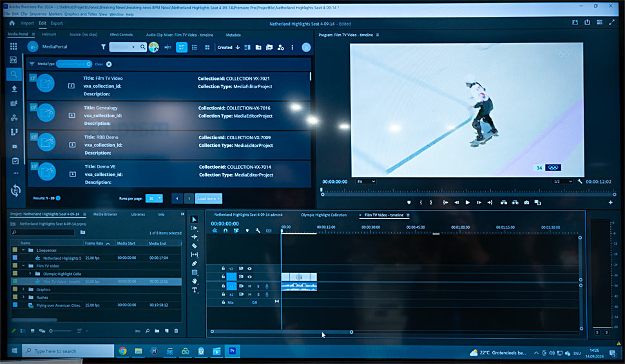Switch to the Media Browser tab
Viewport: 625px width, 364px height.
pyautogui.click(x=105, y=214)
